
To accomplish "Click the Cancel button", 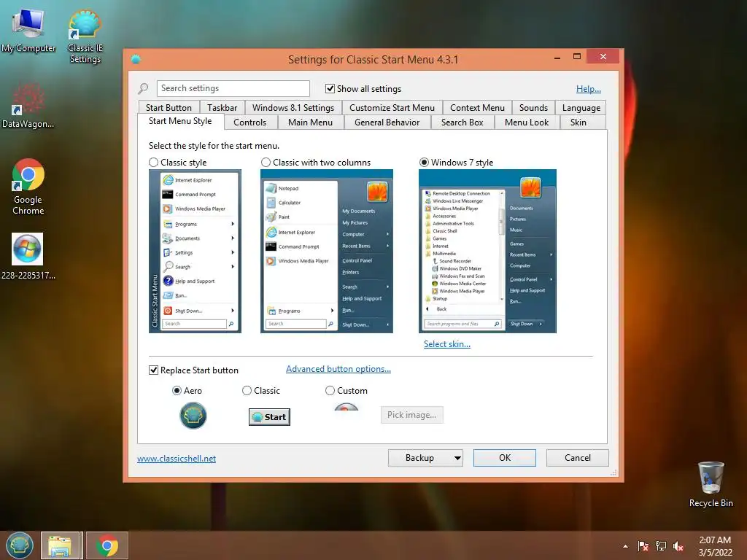I will [x=578, y=458].
